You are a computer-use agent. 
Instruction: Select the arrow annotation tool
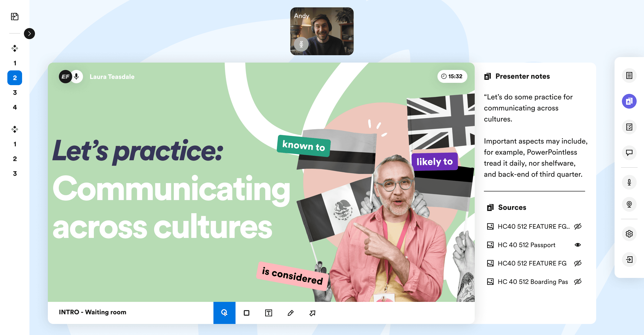tap(312, 313)
